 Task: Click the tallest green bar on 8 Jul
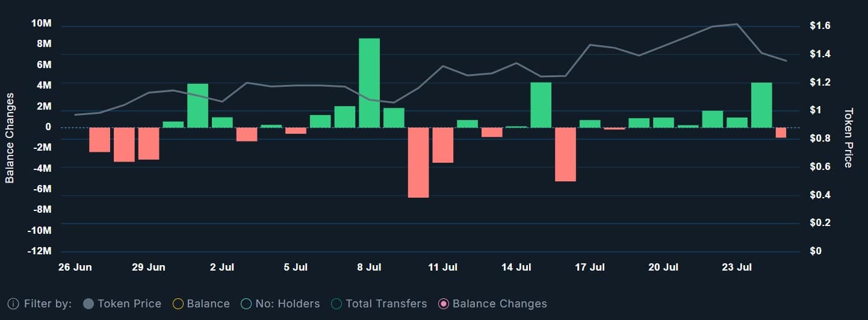(369, 83)
